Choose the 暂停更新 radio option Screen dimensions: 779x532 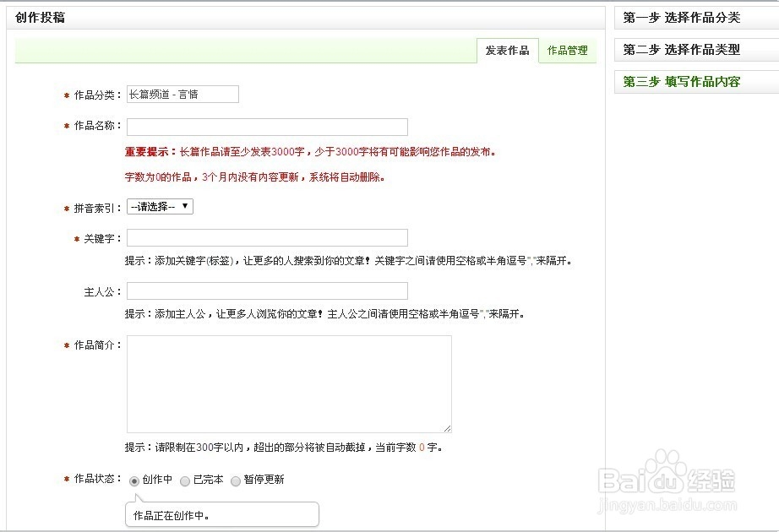click(236, 480)
